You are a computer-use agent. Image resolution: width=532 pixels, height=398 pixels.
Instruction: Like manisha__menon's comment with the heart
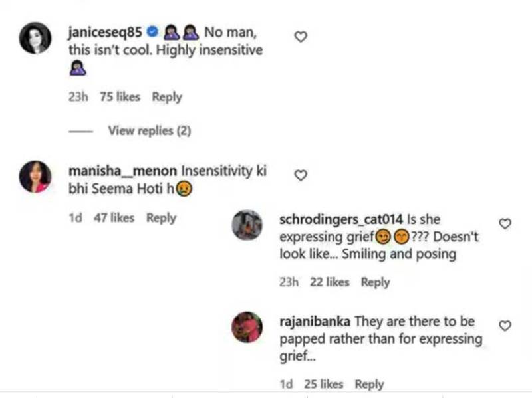[x=301, y=175]
